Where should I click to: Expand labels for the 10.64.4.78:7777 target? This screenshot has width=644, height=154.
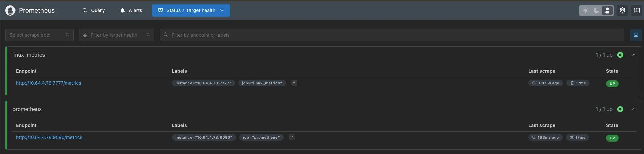tap(294, 83)
